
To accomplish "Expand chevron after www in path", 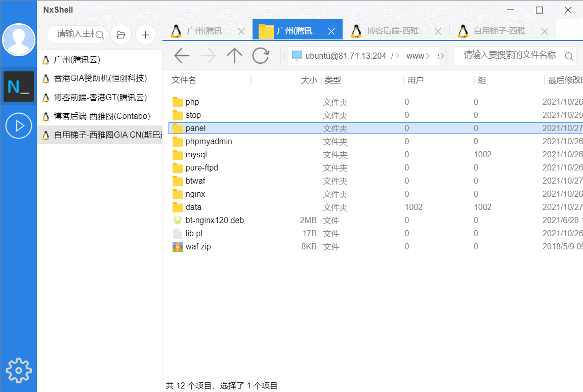I will click(428, 56).
